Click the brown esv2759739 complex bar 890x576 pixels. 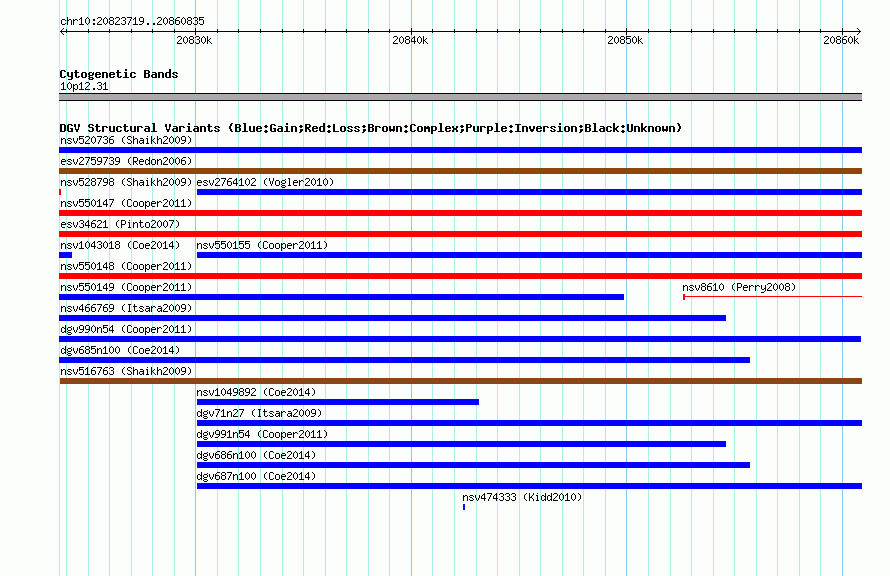tap(460, 171)
